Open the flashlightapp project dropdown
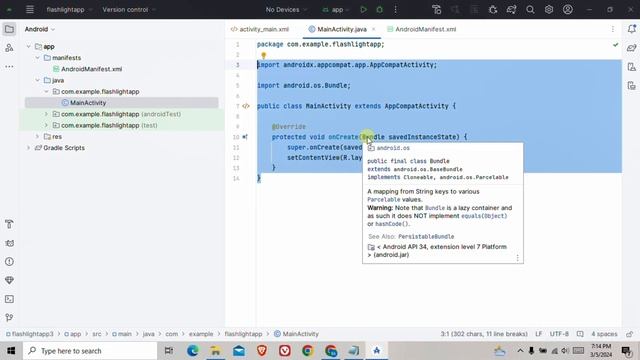The height and width of the screenshot is (360, 640). point(69,9)
